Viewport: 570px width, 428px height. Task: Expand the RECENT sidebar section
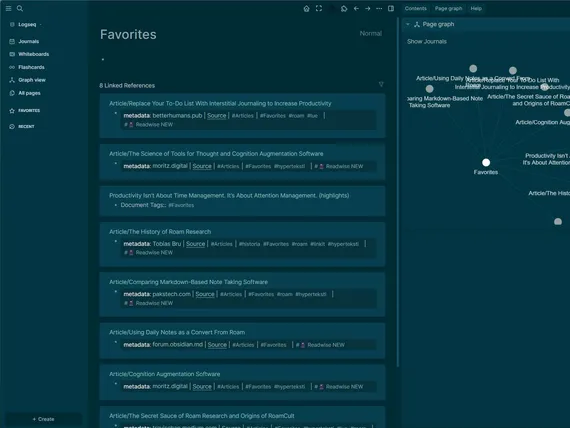26,127
